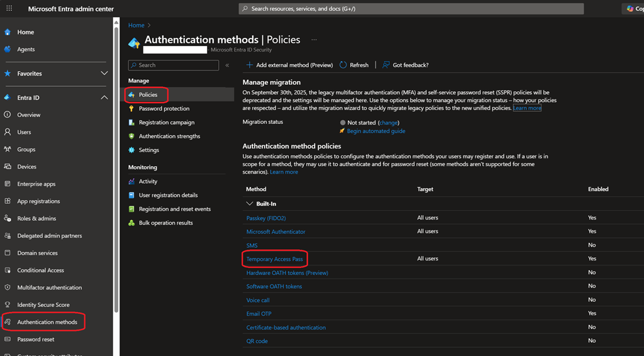
Task: Click the Home breadcrumb link
Action: (136, 25)
